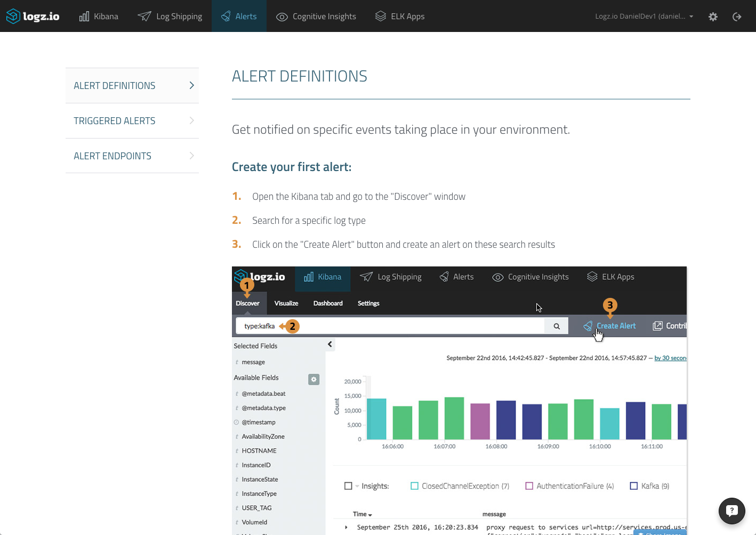Click the AvailabilityZone field

263,436
